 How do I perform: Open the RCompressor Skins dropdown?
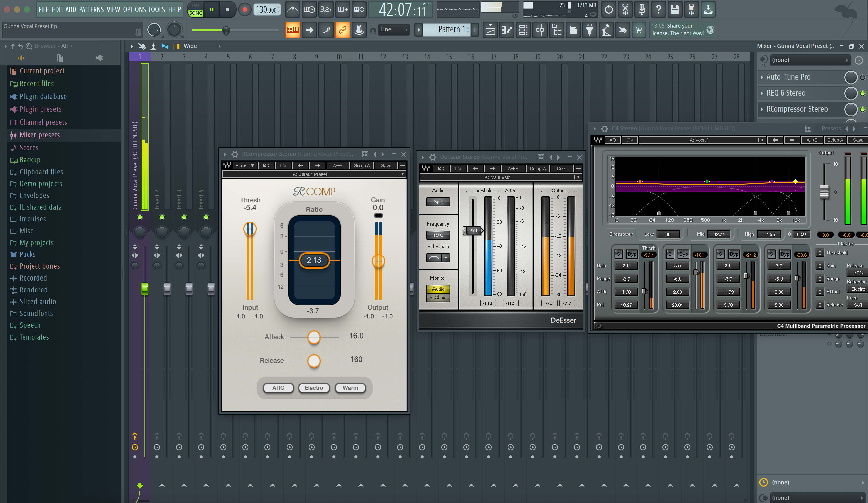(244, 165)
